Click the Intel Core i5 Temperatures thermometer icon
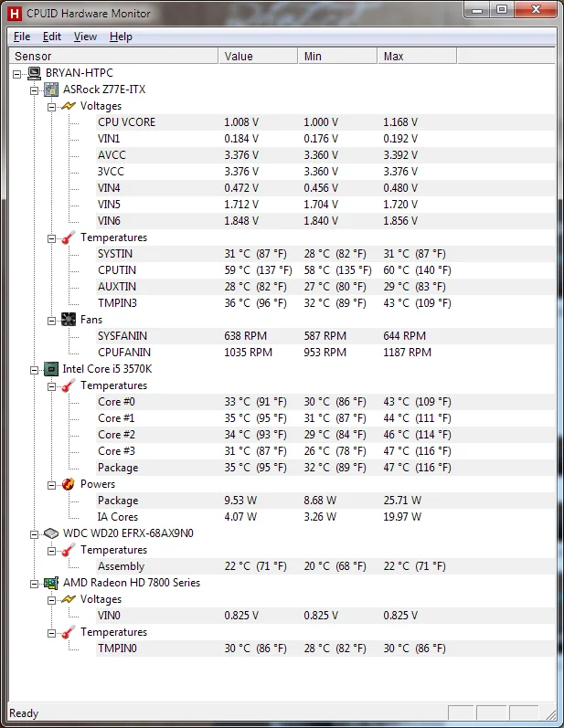564x728 pixels. click(x=69, y=385)
